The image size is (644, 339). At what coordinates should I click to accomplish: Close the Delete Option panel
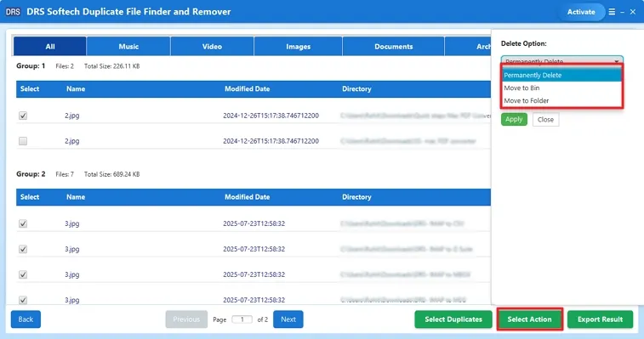point(545,120)
